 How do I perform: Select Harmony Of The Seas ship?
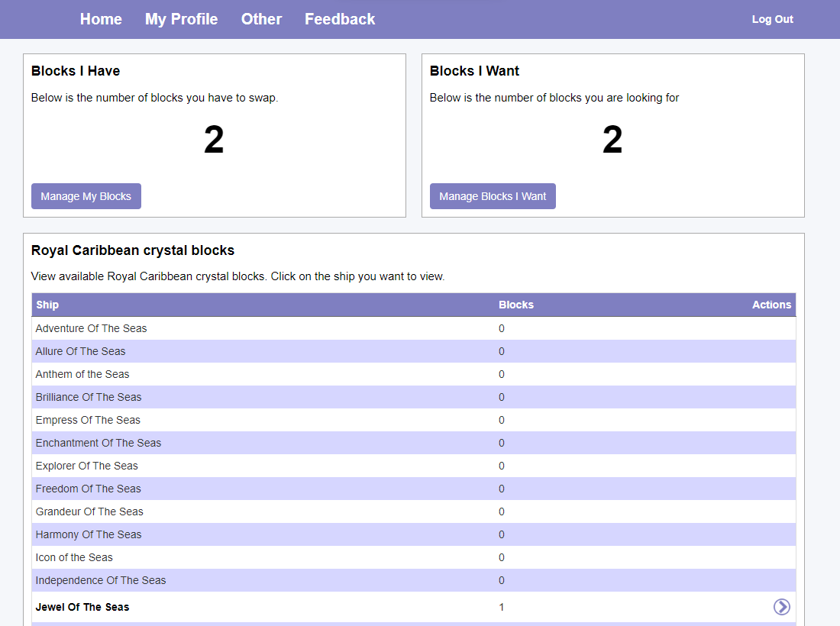pyautogui.click(x=89, y=534)
